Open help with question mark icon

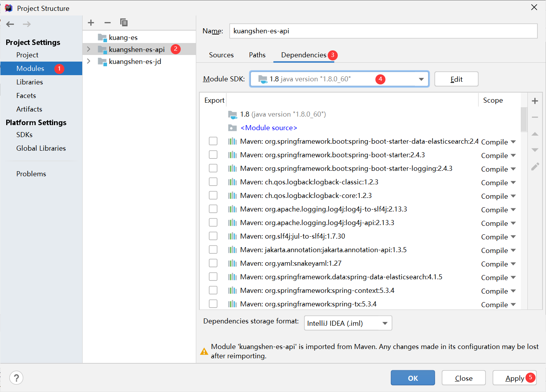pos(16,378)
